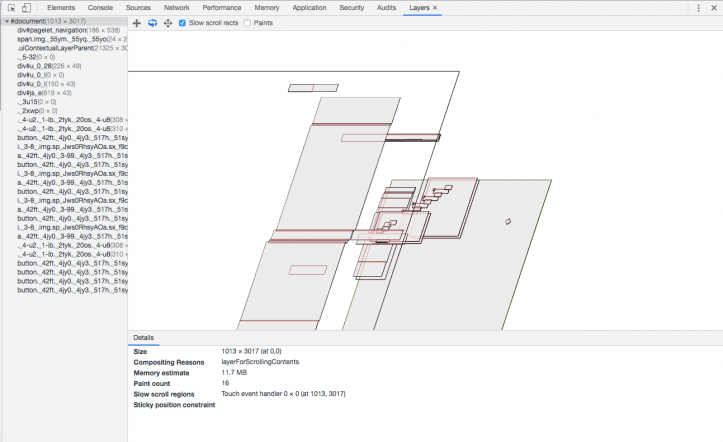723x442 pixels.
Task: Open the Application tab
Action: [309, 7]
